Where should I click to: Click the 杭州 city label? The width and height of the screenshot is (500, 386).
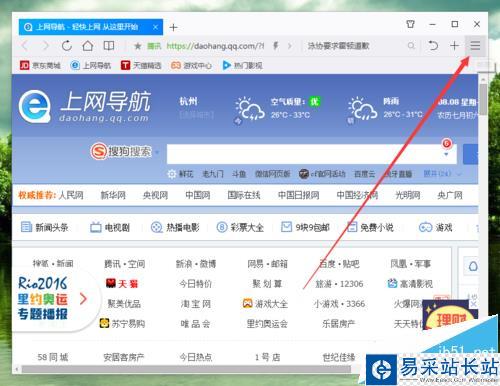[x=188, y=101]
